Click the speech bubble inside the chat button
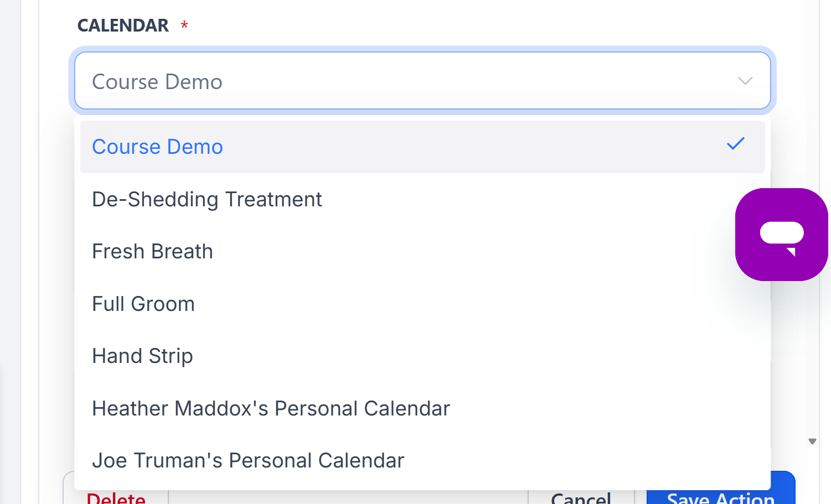831x504 pixels. click(781, 234)
